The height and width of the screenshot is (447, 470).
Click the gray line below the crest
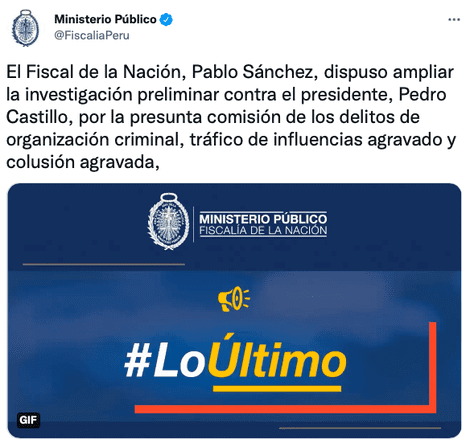(104, 264)
